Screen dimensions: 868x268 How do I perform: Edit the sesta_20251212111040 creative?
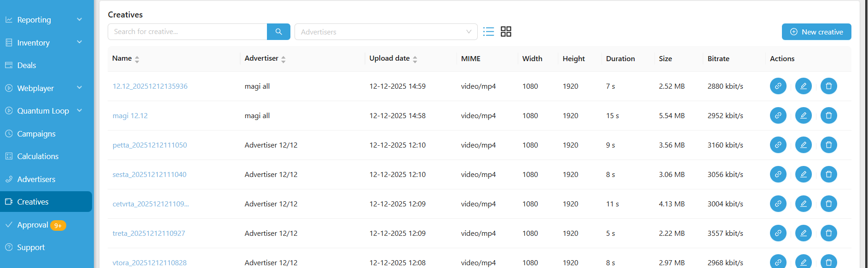pos(803,174)
